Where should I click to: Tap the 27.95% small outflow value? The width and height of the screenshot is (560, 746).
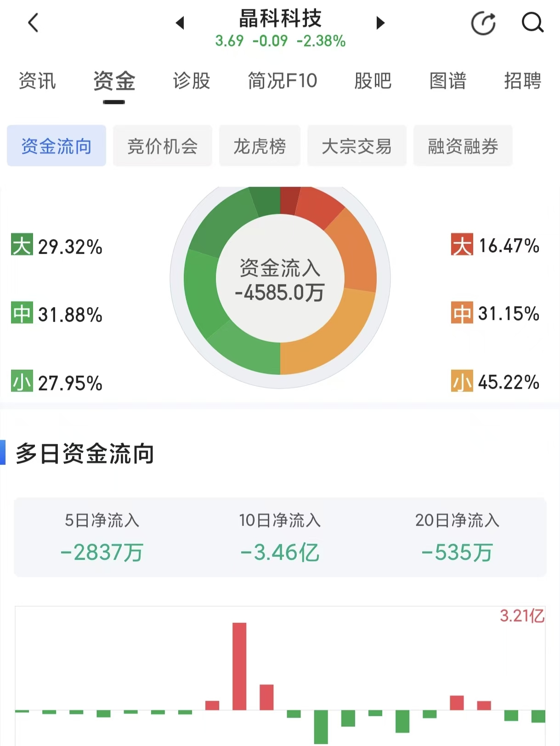[x=70, y=383]
